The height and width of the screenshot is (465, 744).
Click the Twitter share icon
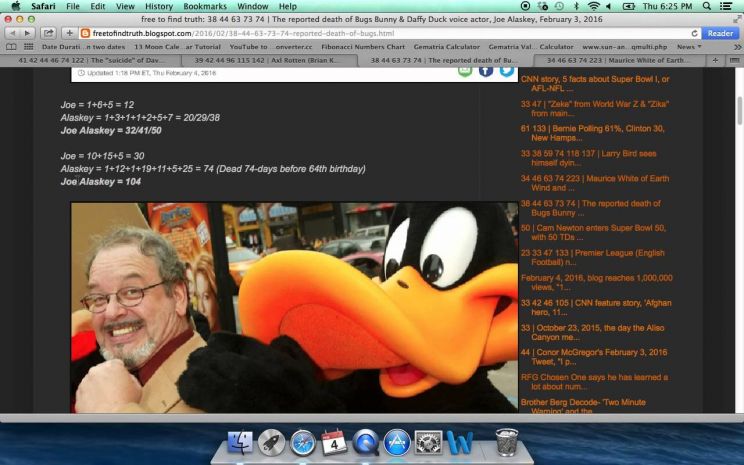pos(507,71)
